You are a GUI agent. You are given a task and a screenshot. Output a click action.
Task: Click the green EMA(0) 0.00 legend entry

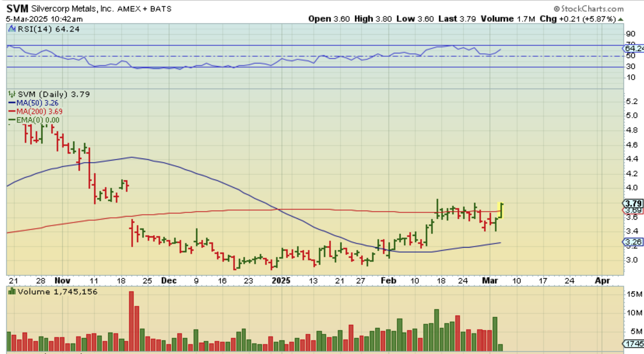click(37, 120)
